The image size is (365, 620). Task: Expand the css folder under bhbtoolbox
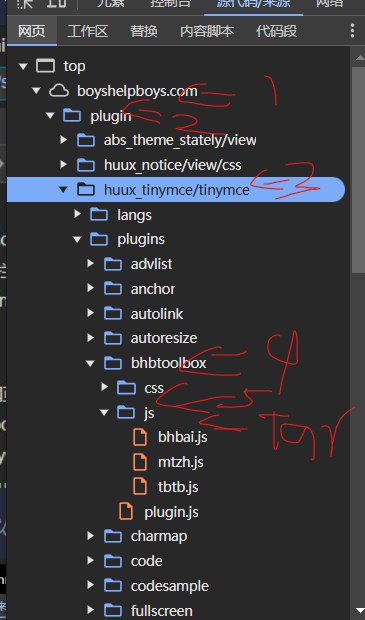pos(104,388)
